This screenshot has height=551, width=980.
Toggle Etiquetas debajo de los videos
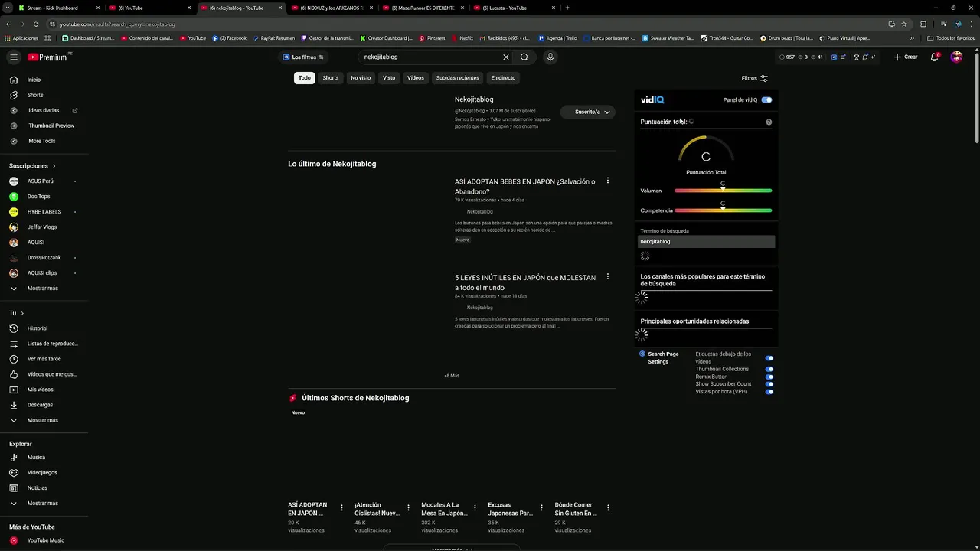(x=769, y=358)
